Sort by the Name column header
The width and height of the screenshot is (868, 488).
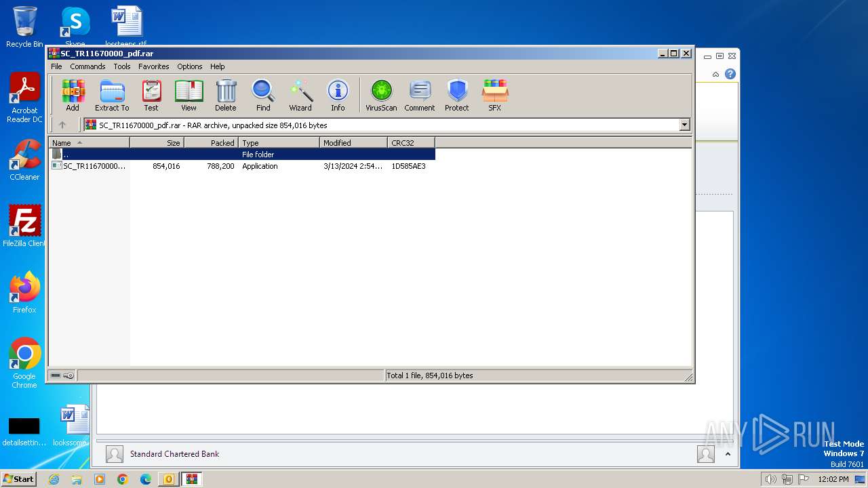coord(89,142)
